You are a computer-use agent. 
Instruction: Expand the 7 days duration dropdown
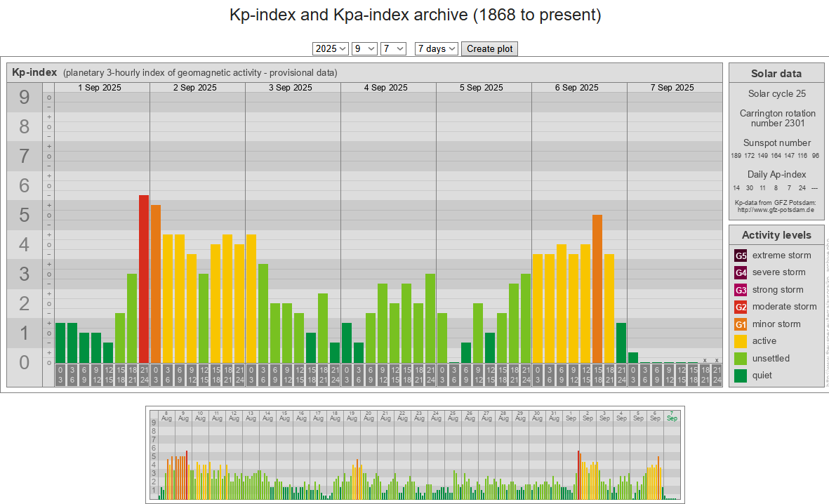tap(437, 48)
